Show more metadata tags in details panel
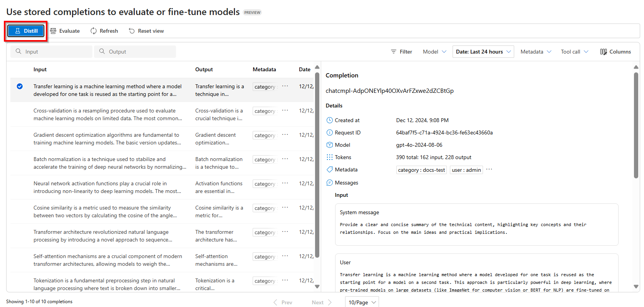Image resolution: width=644 pixels, height=307 pixels. 489,169
